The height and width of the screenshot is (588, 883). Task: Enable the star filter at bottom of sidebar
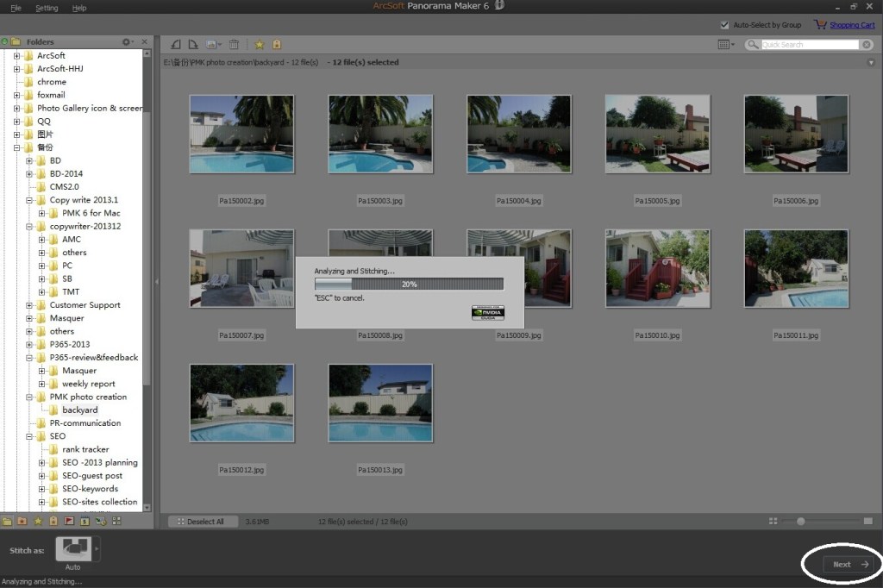pyautogui.click(x=39, y=521)
